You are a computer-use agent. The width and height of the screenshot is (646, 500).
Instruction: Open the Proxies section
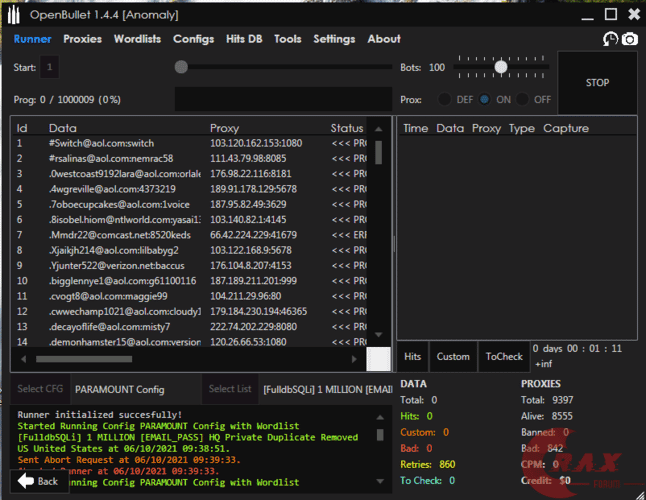82,39
